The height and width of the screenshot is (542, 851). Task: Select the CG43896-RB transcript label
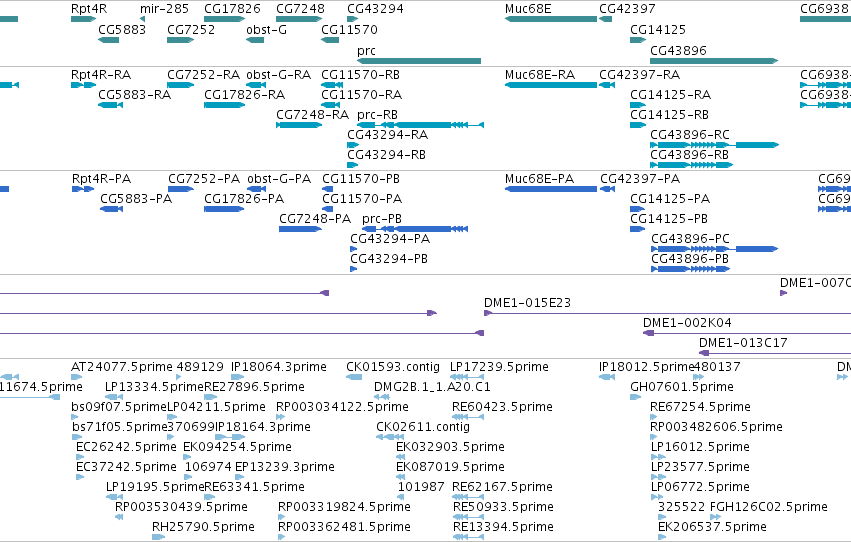point(690,155)
